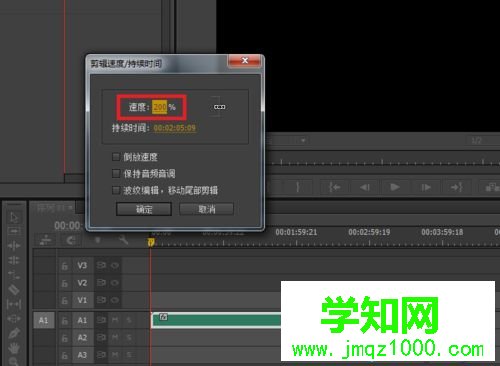Click the Lift button in monitor

pyautogui.click(x=491, y=187)
